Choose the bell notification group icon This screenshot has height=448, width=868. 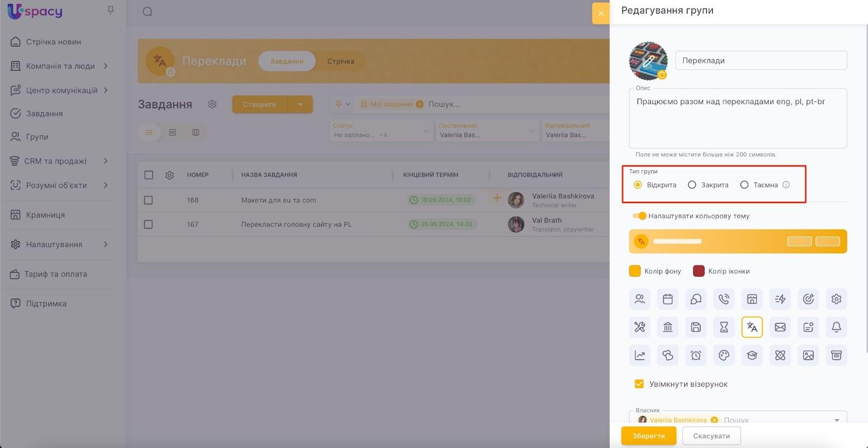click(836, 327)
